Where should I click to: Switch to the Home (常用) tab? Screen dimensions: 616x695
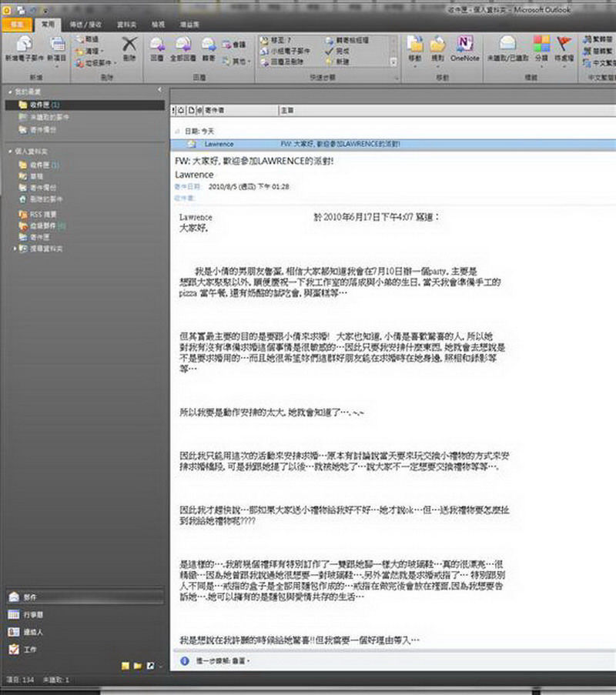click(48, 24)
